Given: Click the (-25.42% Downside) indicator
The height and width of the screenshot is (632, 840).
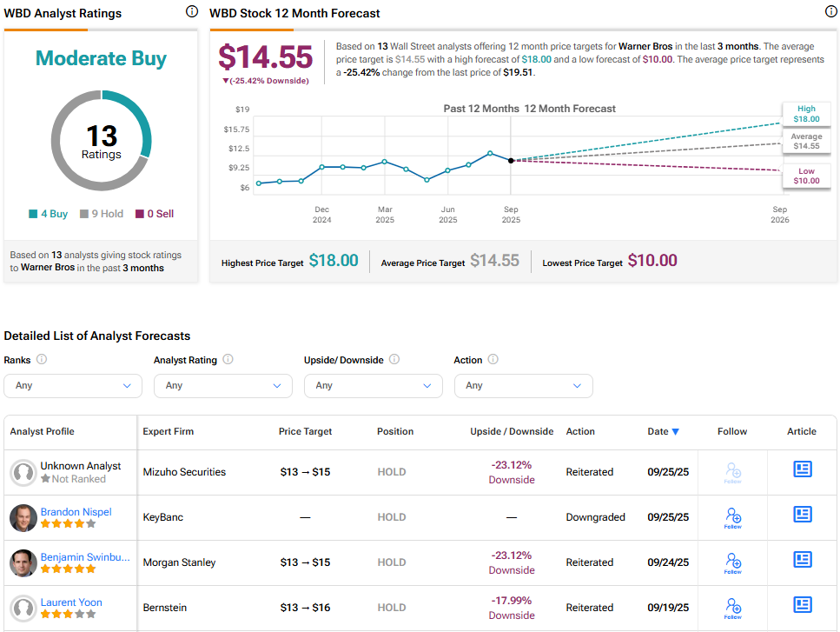Looking at the screenshot, I should pyautogui.click(x=266, y=81).
